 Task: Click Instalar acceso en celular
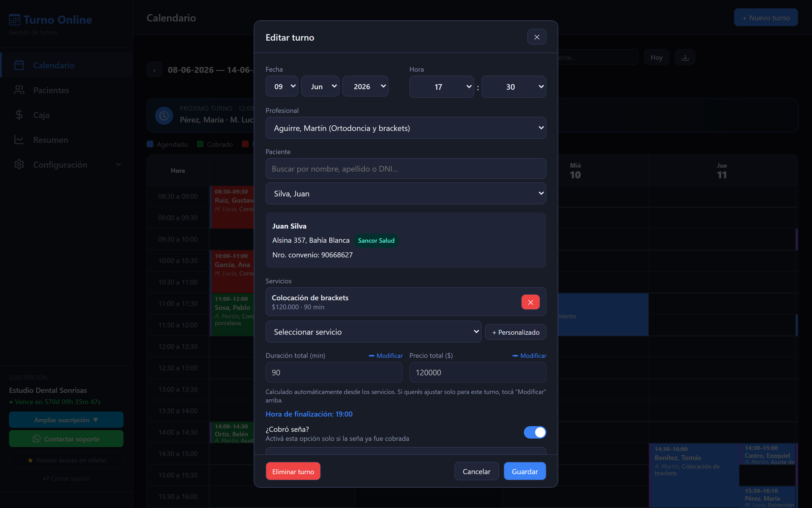click(66, 460)
